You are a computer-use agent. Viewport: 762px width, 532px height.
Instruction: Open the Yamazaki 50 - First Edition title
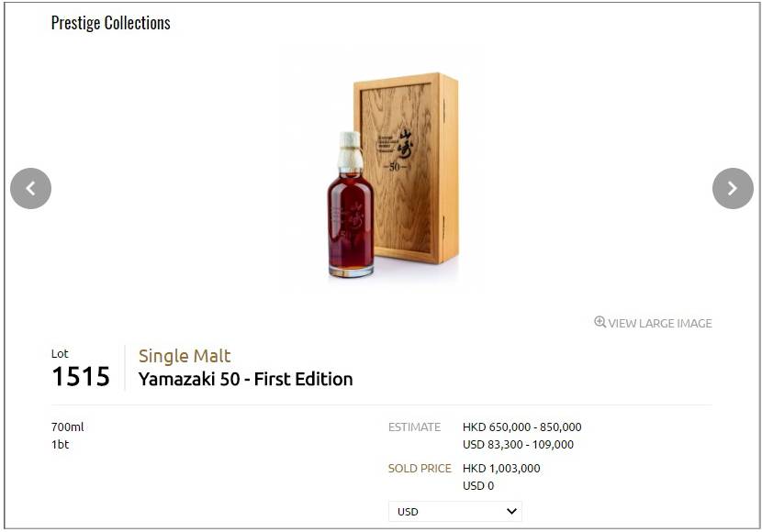click(245, 379)
